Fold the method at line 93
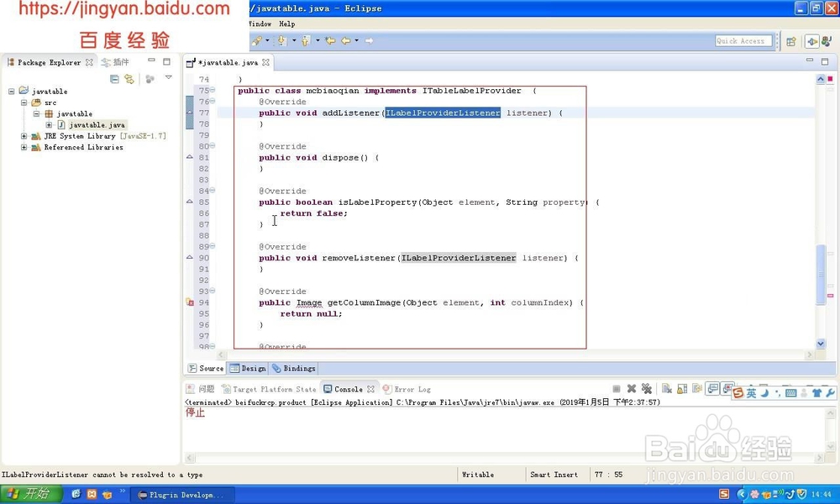The image size is (840, 504). [213, 291]
